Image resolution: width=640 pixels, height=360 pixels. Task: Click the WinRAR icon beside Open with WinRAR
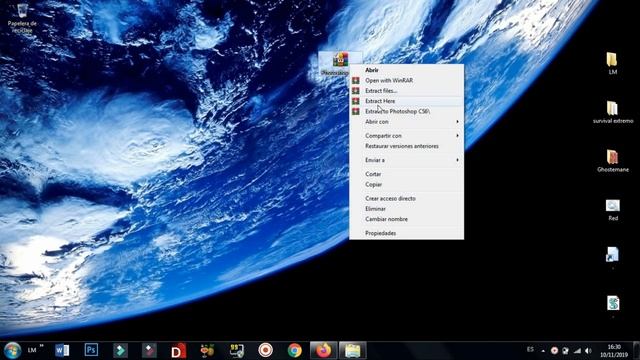point(356,80)
